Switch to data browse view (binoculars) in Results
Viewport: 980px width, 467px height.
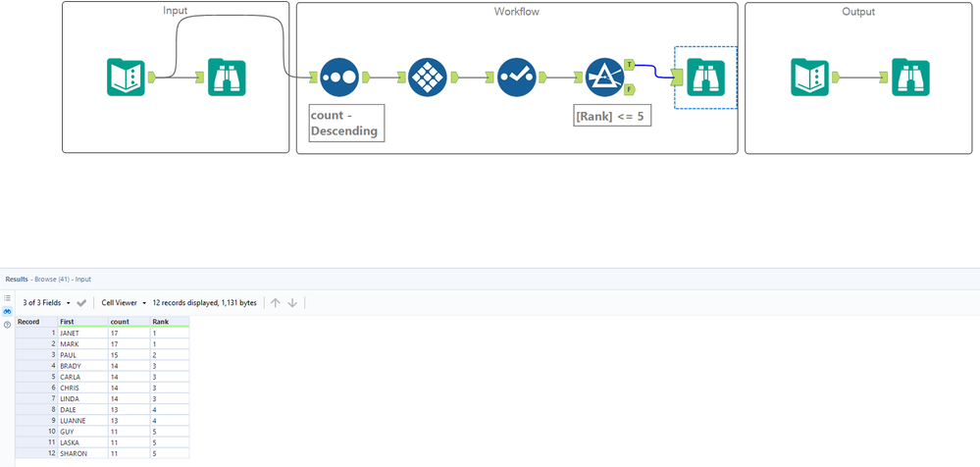click(8, 311)
